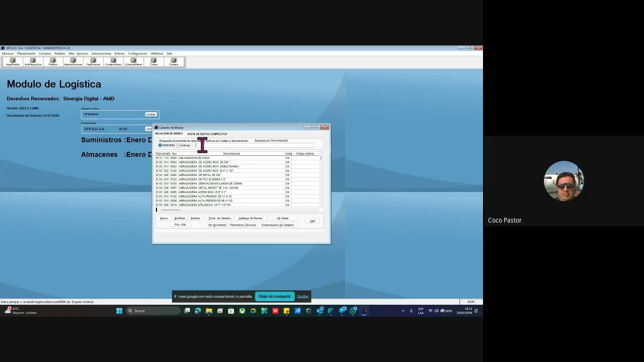Click the Windows taskbar search box
The height and width of the screenshot is (362, 644).
click(153, 311)
